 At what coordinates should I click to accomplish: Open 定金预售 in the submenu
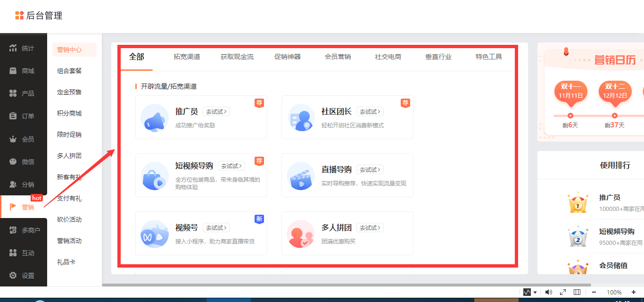point(69,92)
